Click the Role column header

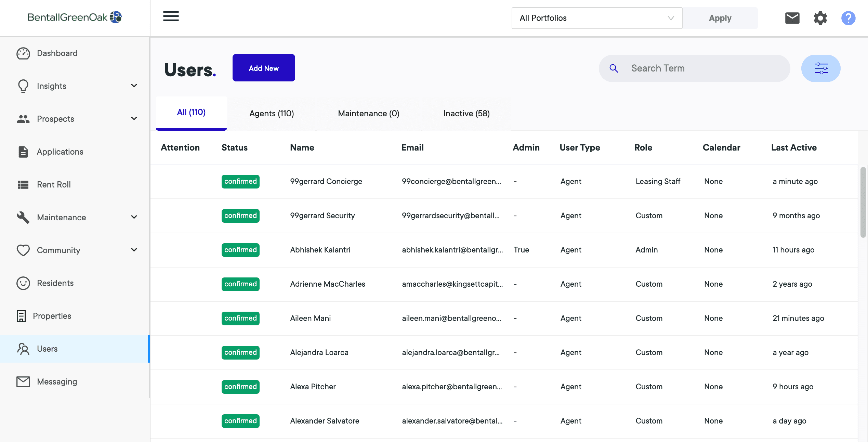point(643,147)
